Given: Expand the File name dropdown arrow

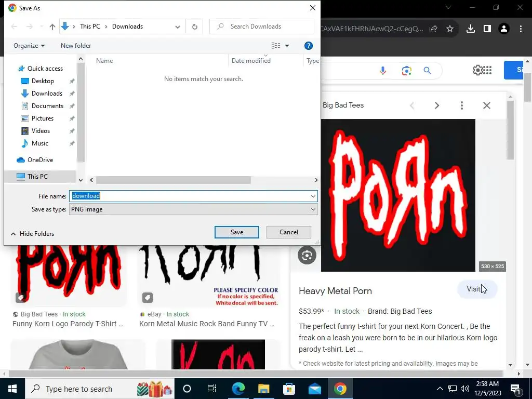Looking at the screenshot, I should click(x=313, y=196).
